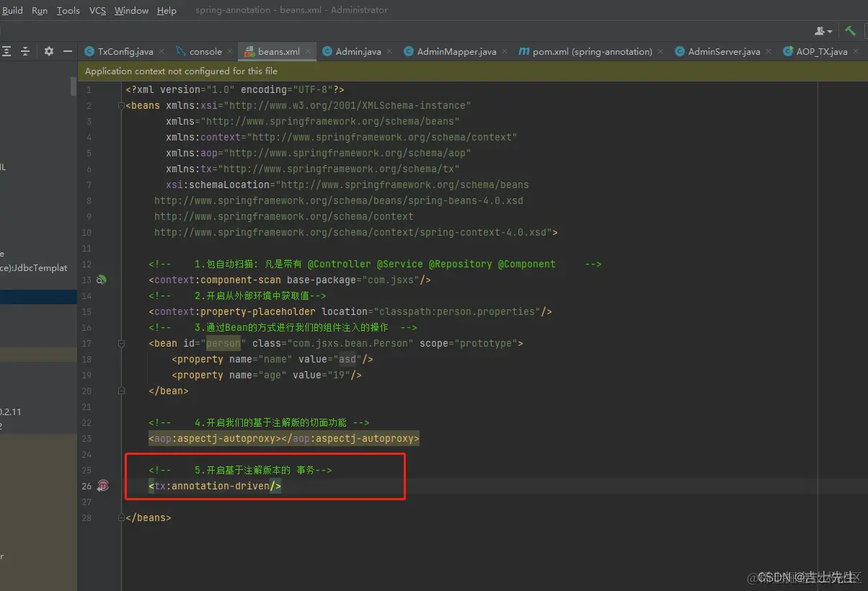The height and width of the screenshot is (591, 868).
Task: Collapse the bean tag fold on line 17
Action: click(x=121, y=344)
